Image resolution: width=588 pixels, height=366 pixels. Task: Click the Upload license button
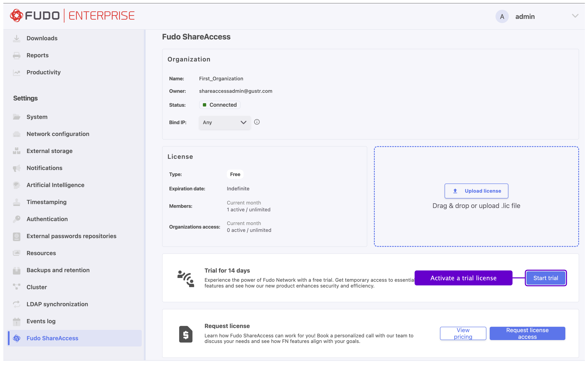(477, 191)
